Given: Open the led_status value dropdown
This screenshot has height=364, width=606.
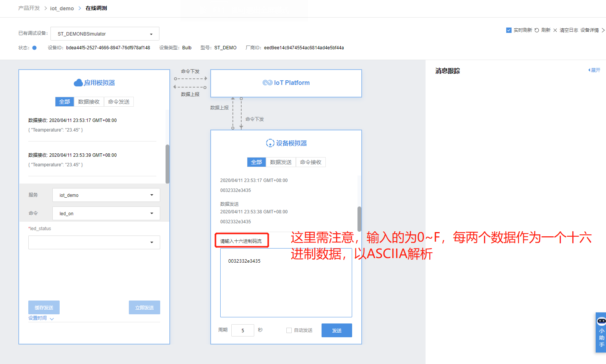Looking at the screenshot, I should click(x=94, y=242).
